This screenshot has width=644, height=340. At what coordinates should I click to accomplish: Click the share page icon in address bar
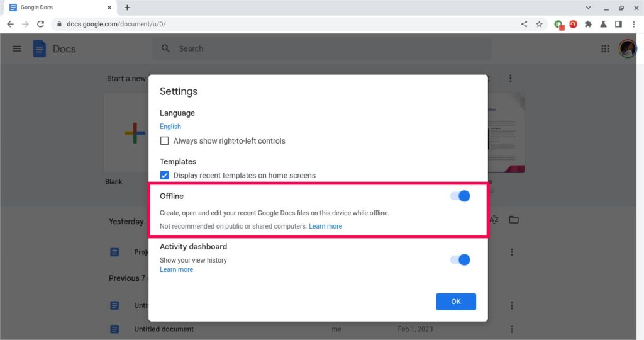pos(524,24)
